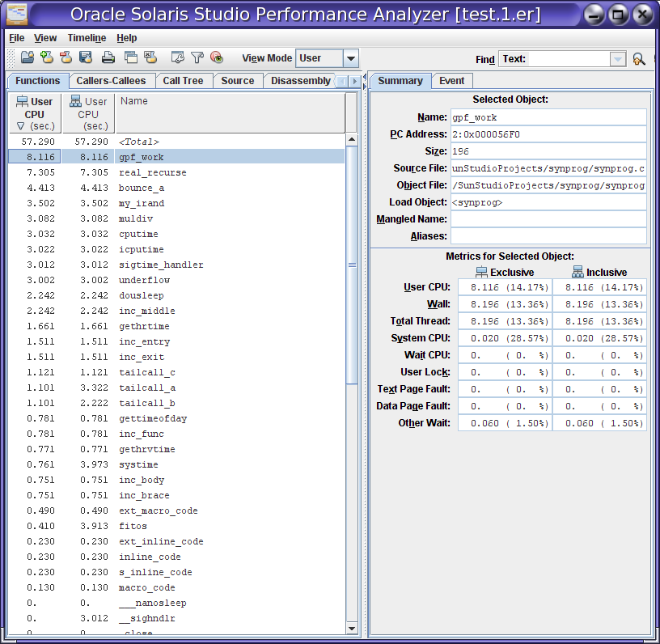Click the Name column header

tap(230, 112)
